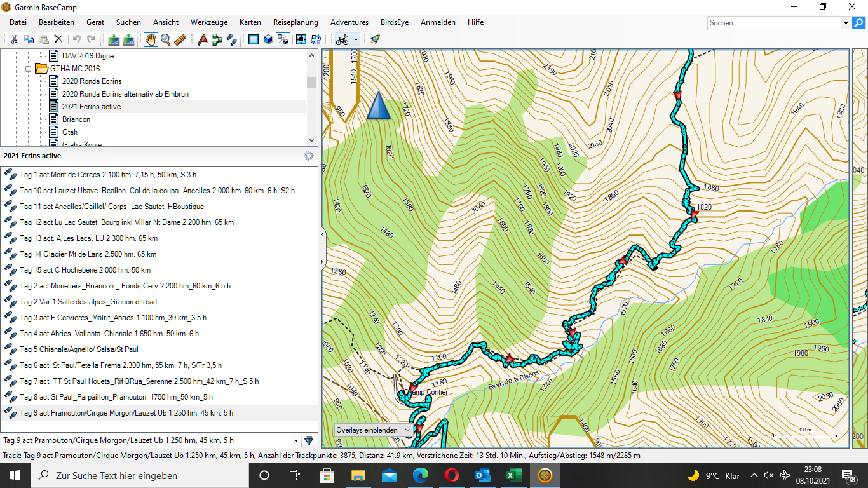Open the Reiseplanung menu
The height and width of the screenshot is (488, 868).
click(295, 22)
